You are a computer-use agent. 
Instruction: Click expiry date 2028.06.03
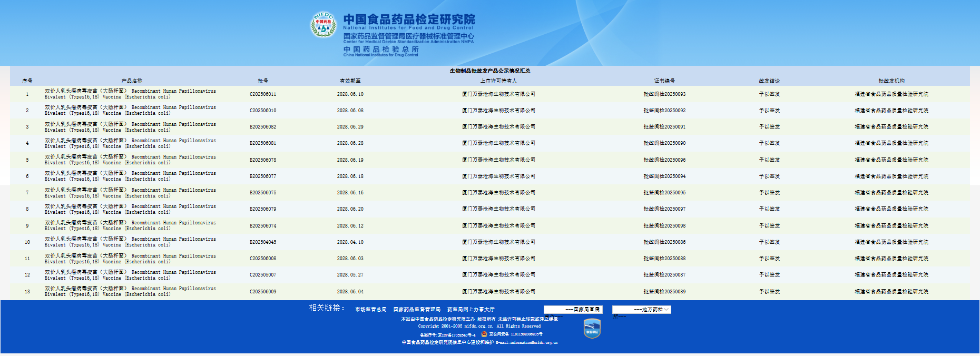tap(350, 259)
